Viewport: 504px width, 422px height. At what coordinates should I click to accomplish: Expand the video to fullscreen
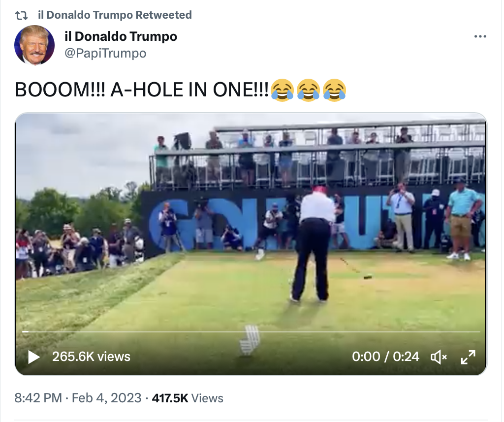coord(468,357)
